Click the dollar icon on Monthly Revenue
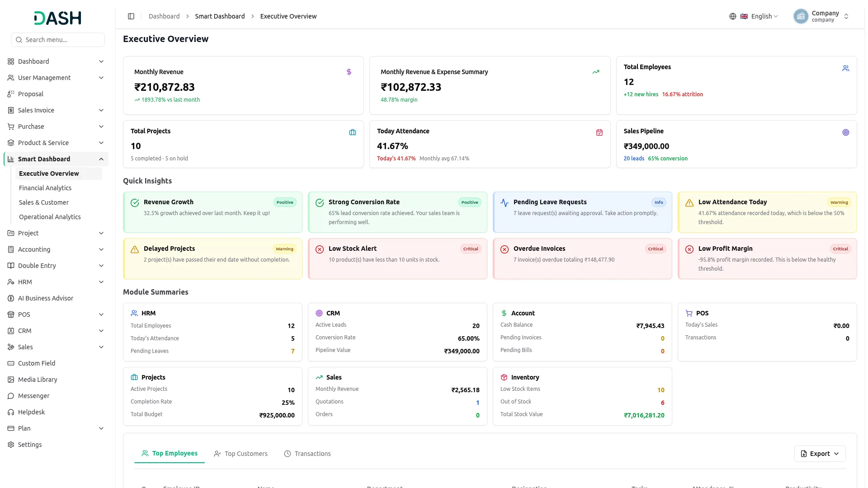The image size is (868, 488). click(349, 72)
